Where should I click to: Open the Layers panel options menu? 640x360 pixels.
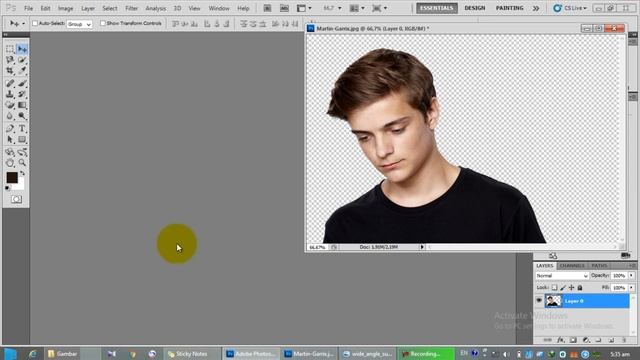point(632,266)
